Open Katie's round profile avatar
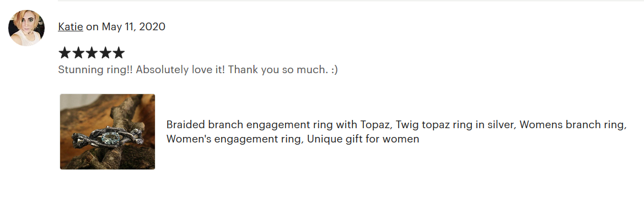 [26, 28]
